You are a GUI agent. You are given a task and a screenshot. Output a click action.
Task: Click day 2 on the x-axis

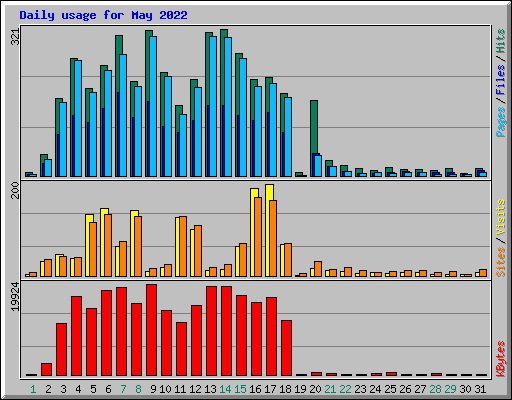click(48, 389)
